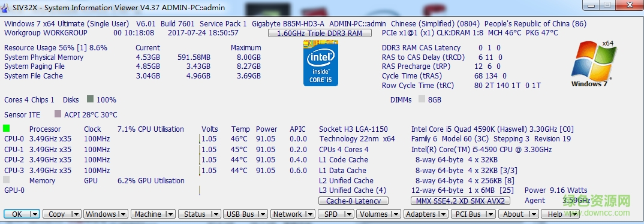Expand the Copy dropdown arrow
This screenshot has height=224, width=644.
pyautogui.click(x=76, y=214)
